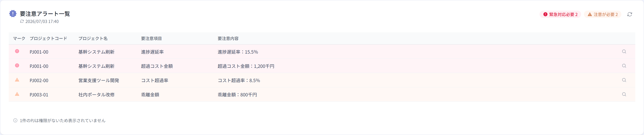The image size is (644, 135).
Task: Click red alert mark on 進捗遅延率 row
Action: pyautogui.click(x=17, y=51)
